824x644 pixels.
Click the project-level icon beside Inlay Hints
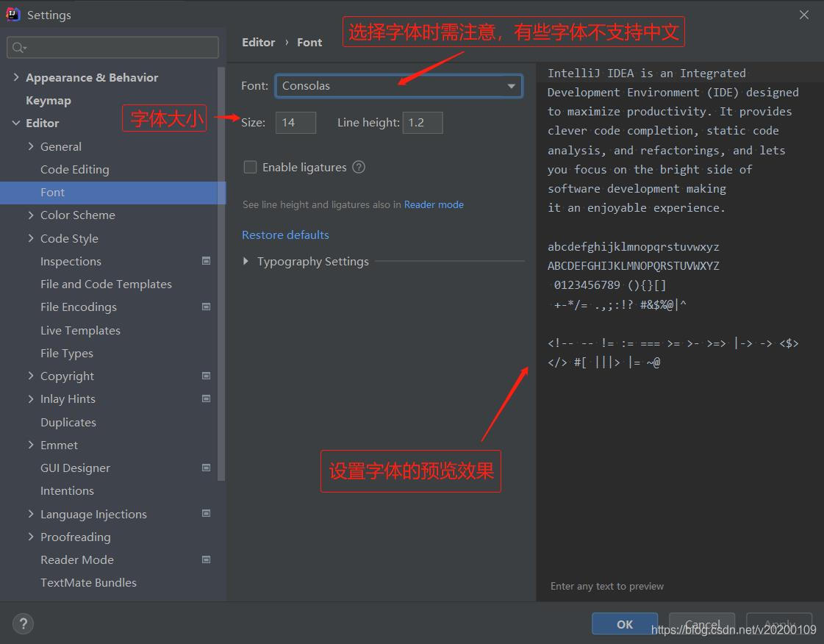coord(207,398)
